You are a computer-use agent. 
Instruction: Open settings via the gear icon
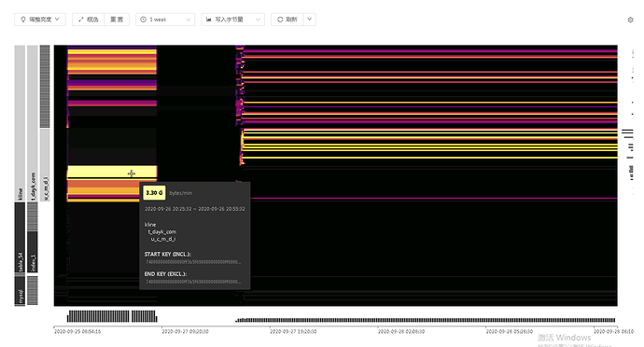(x=630, y=20)
